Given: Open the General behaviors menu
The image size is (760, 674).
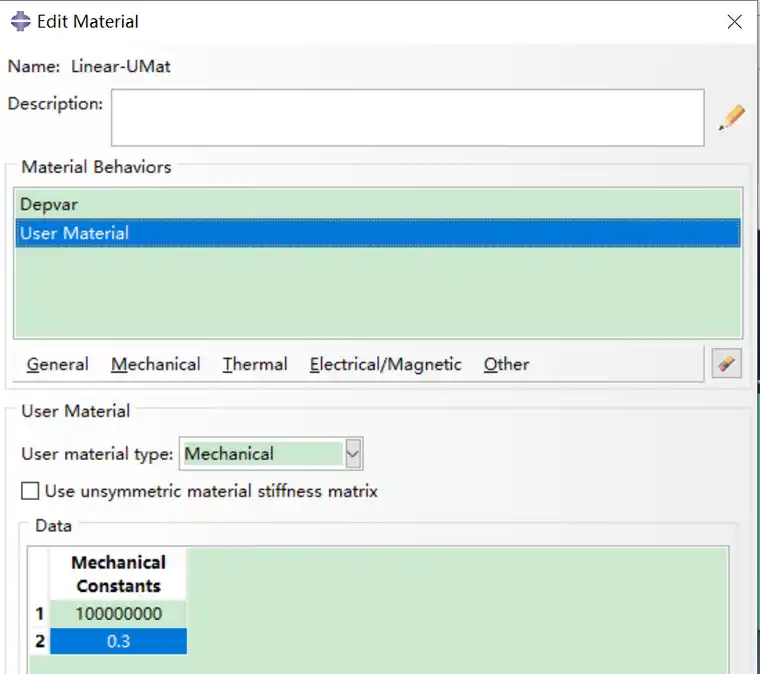Looking at the screenshot, I should coord(57,365).
